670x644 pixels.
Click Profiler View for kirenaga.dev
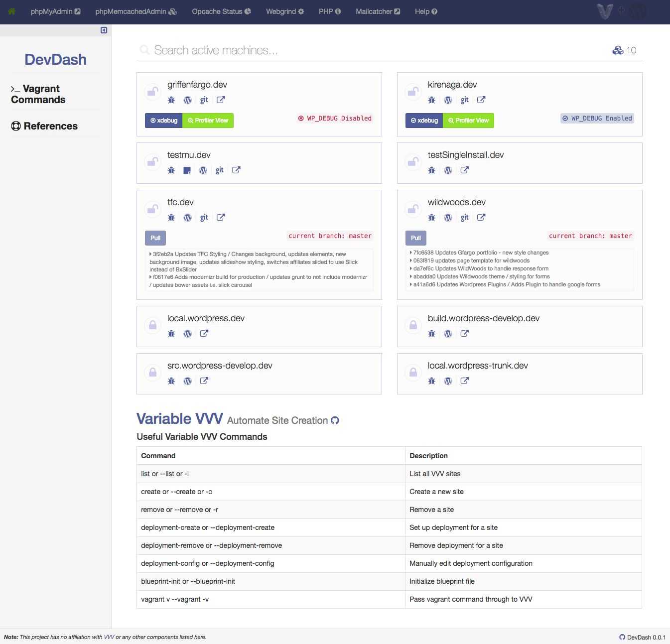tap(468, 121)
